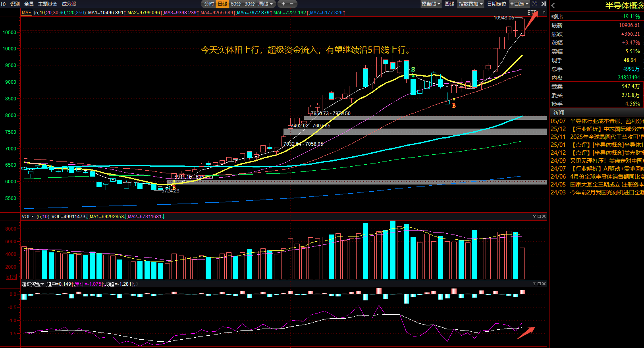Click the 半导体概念 title
Image resolution: width=644 pixels, height=348 pixels.
[624, 6]
